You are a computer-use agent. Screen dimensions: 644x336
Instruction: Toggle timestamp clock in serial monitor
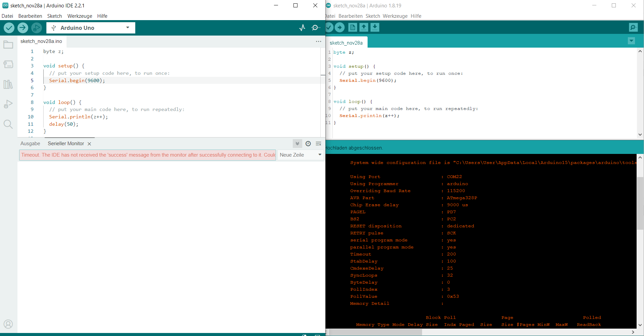(308, 144)
